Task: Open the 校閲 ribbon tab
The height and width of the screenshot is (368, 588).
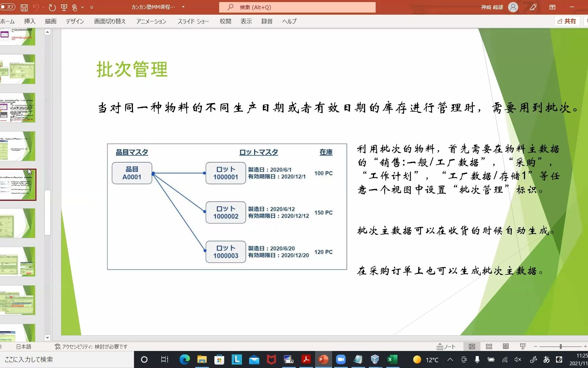Action: [225, 21]
